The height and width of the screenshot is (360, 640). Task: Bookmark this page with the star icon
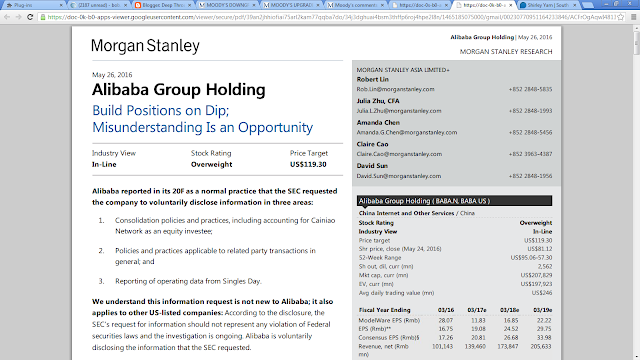coord(621,17)
